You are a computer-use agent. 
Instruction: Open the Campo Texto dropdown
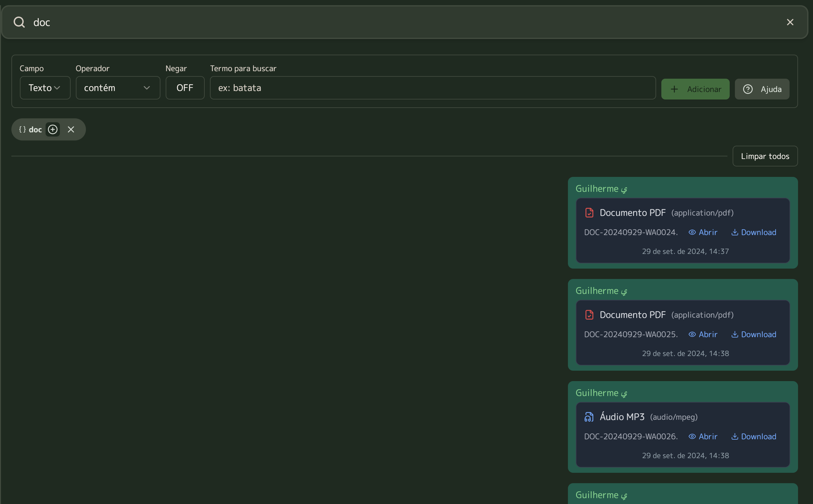click(45, 88)
